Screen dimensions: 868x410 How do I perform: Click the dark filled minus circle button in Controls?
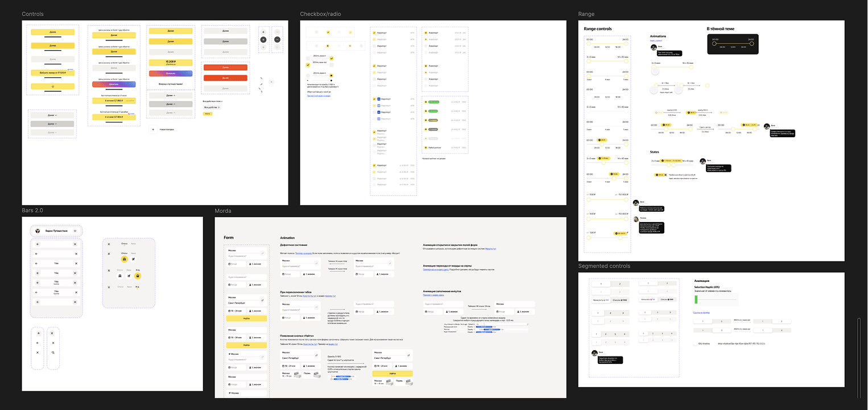[x=277, y=39]
